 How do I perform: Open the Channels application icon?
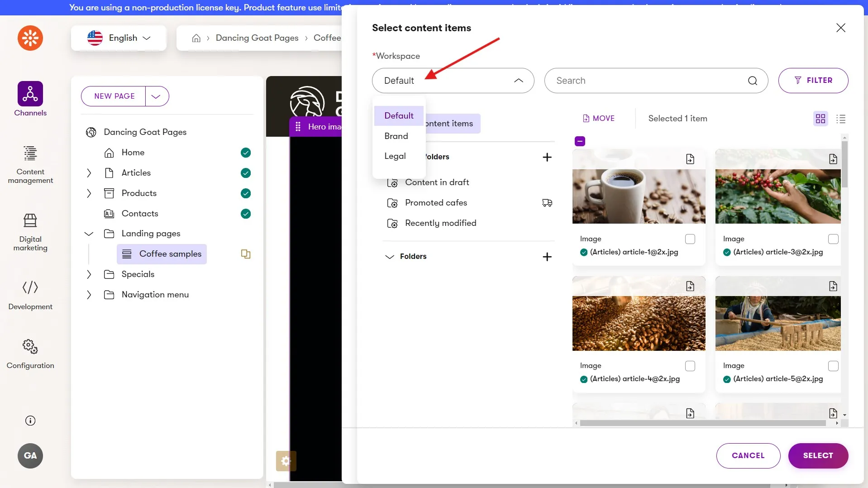pyautogui.click(x=30, y=94)
